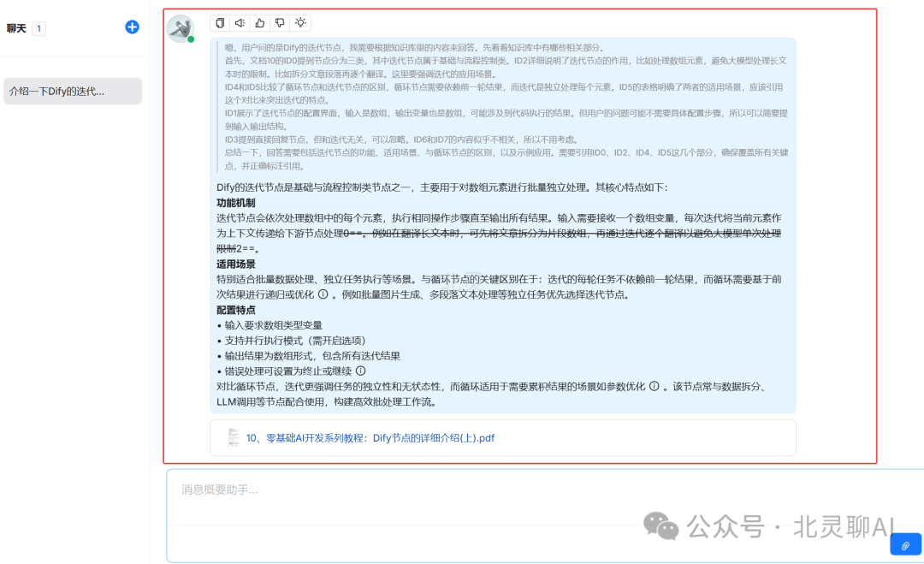Screen dimensions: 924x564
Task: Open the citation icon after 终止或继续
Action: pyautogui.click(x=361, y=371)
